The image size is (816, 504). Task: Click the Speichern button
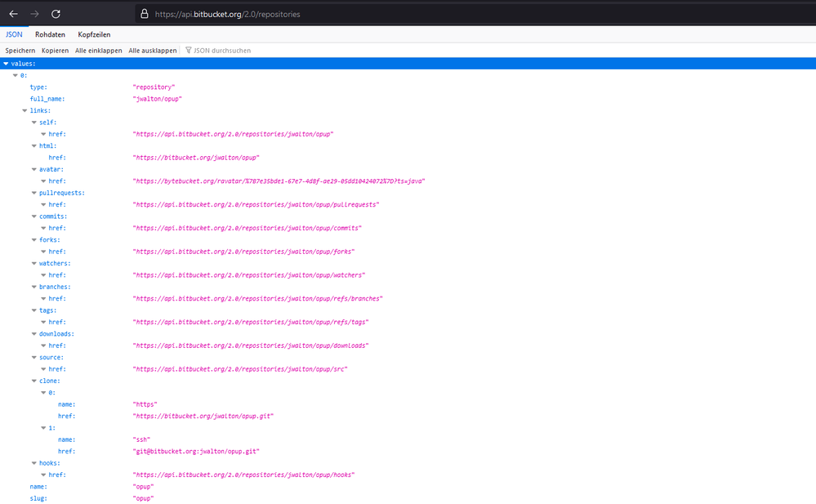20,51
